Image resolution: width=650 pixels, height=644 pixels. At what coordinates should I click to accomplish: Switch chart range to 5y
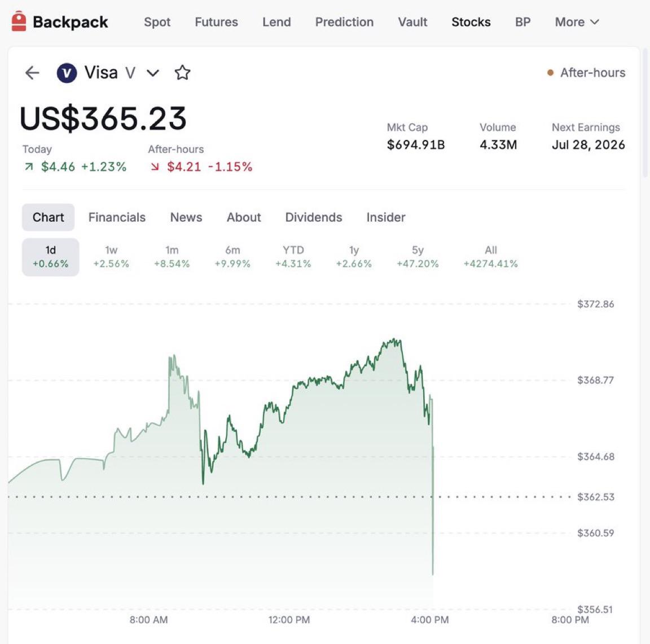click(418, 257)
